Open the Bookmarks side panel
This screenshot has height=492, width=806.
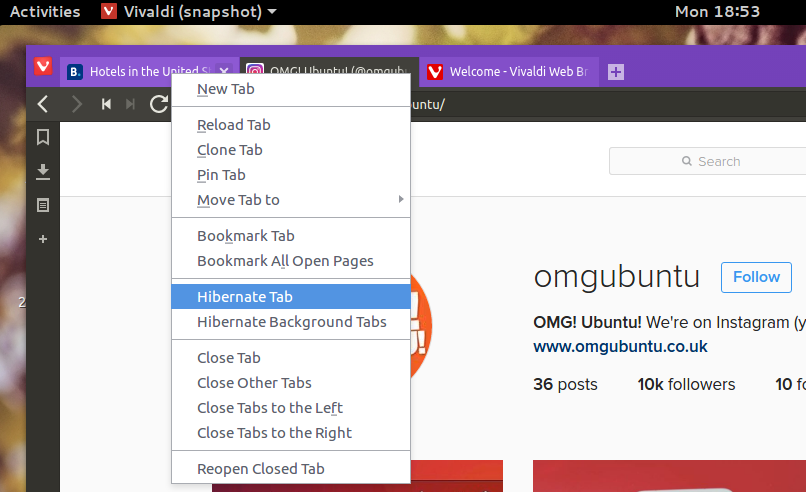(43, 137)
